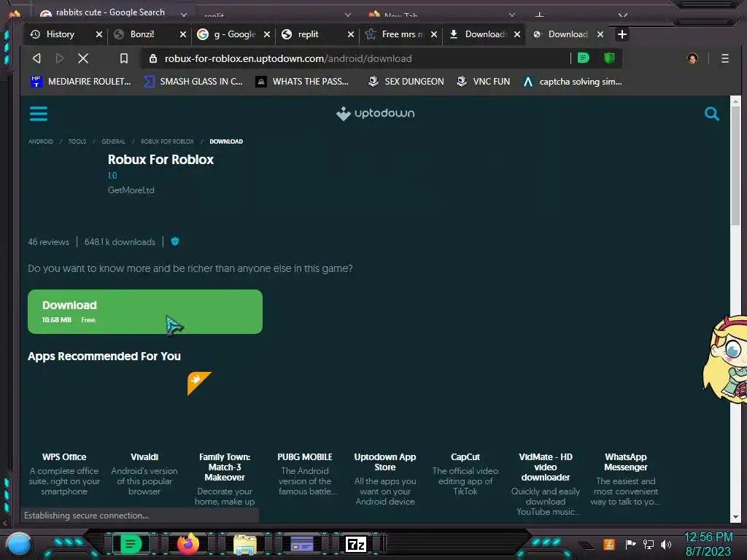Open the PUBG MOBILE recommendation
The width and height of the screenshot is (747, 560).
pos(305,457)
